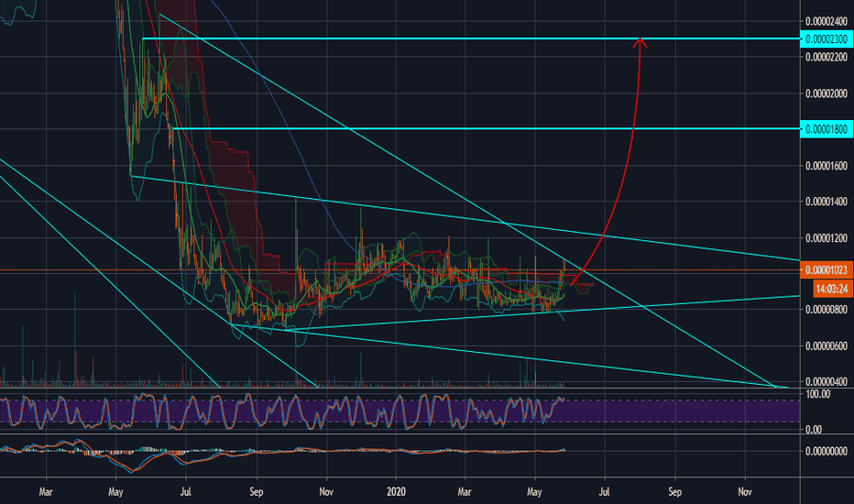Screen dimensions: 854x504
Task: Click the 0.00002300 price level label
Action: point(827,39)
